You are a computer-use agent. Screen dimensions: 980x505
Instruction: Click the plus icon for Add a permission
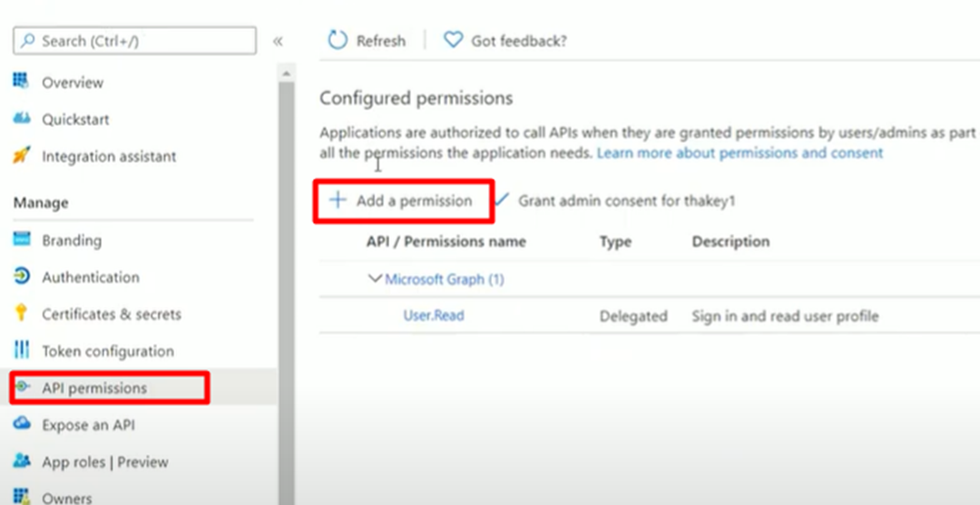point(338,199)
